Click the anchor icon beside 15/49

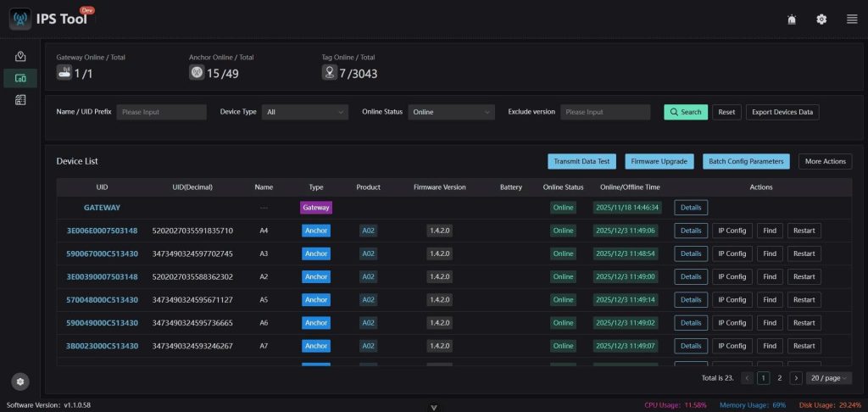(197, 72)
